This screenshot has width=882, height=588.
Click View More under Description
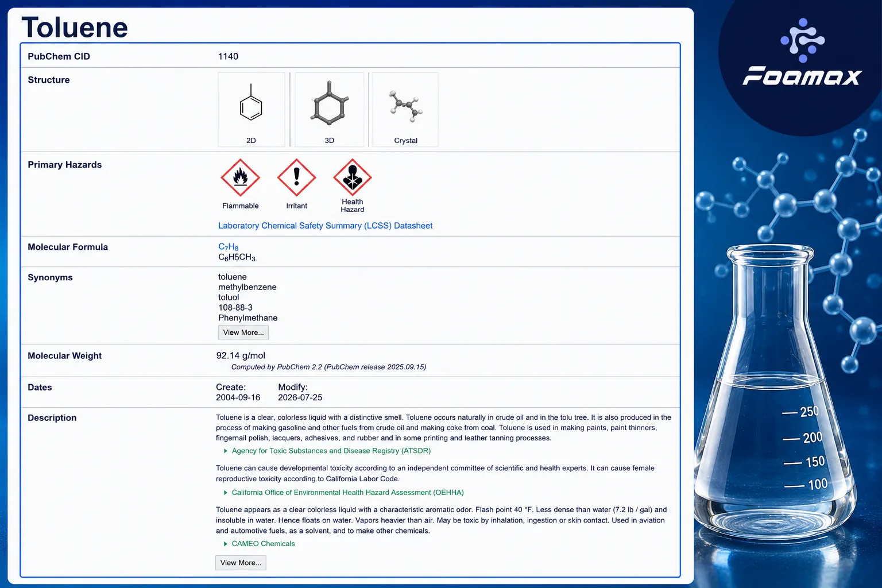click(241, 563)
